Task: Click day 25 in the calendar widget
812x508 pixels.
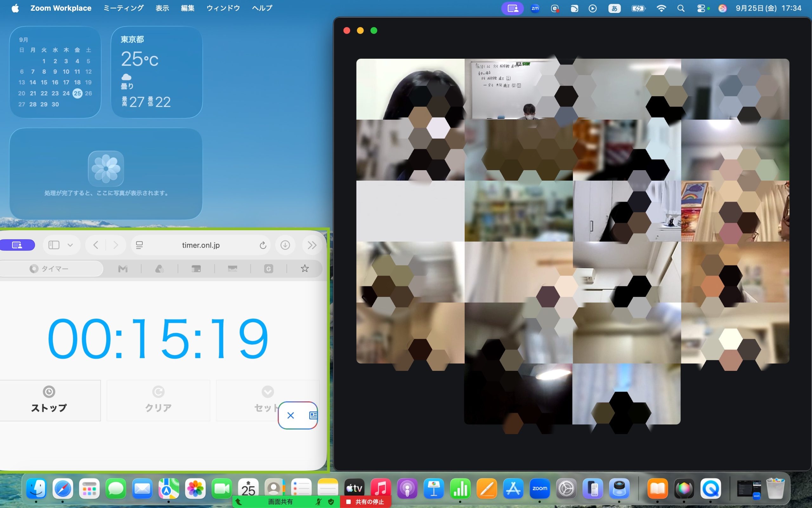Action: (77, 93)
